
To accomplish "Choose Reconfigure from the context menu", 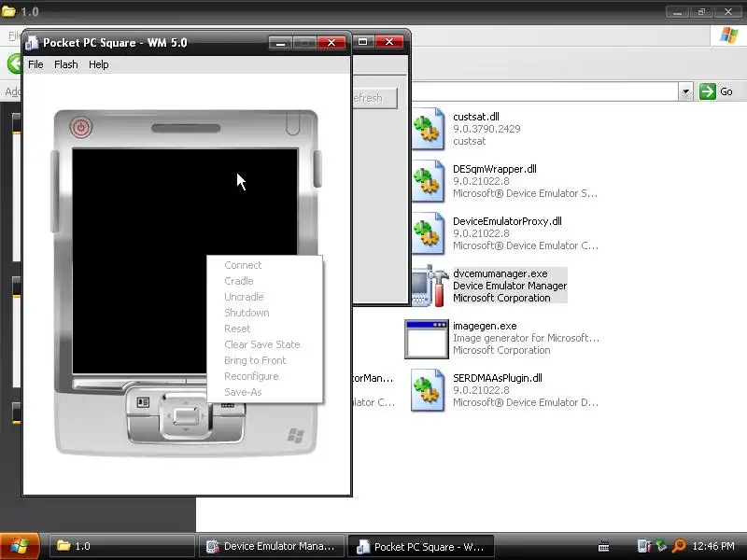I will pos(251,376).
